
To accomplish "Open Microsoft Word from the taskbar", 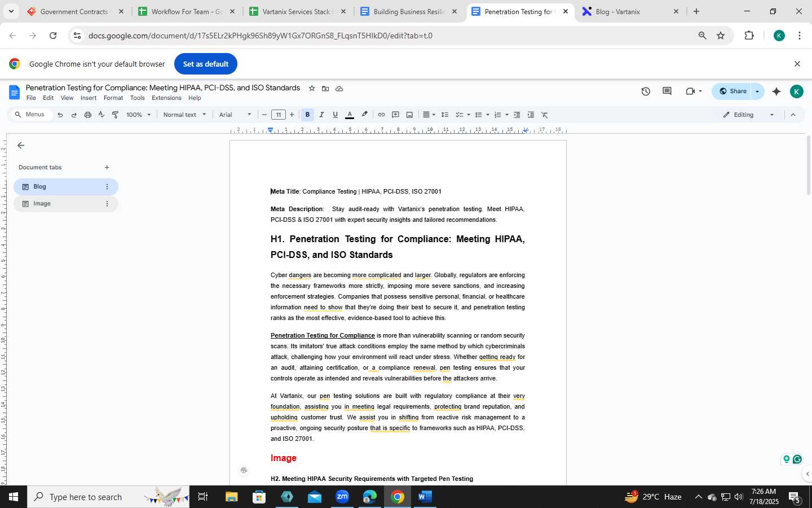I will point(425,497).
